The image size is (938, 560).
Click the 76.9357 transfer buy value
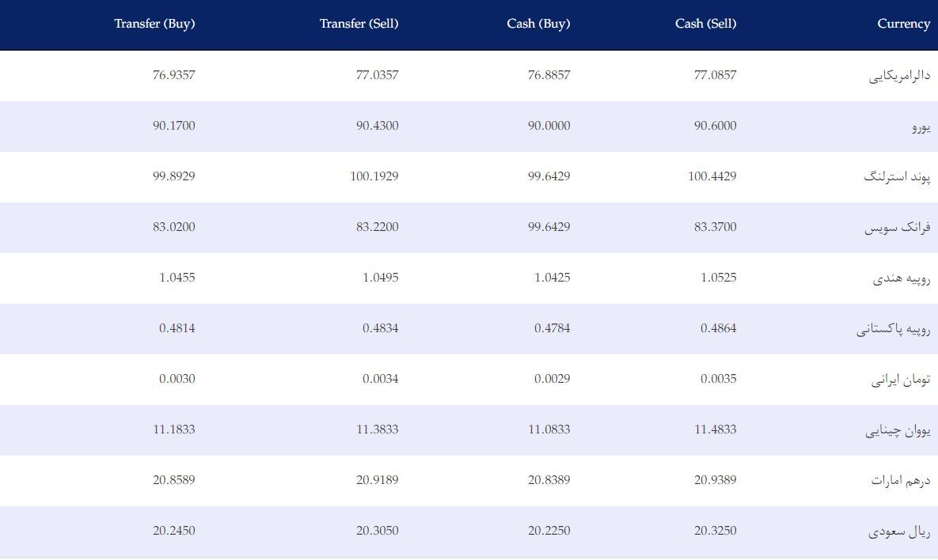coord(173,74)
